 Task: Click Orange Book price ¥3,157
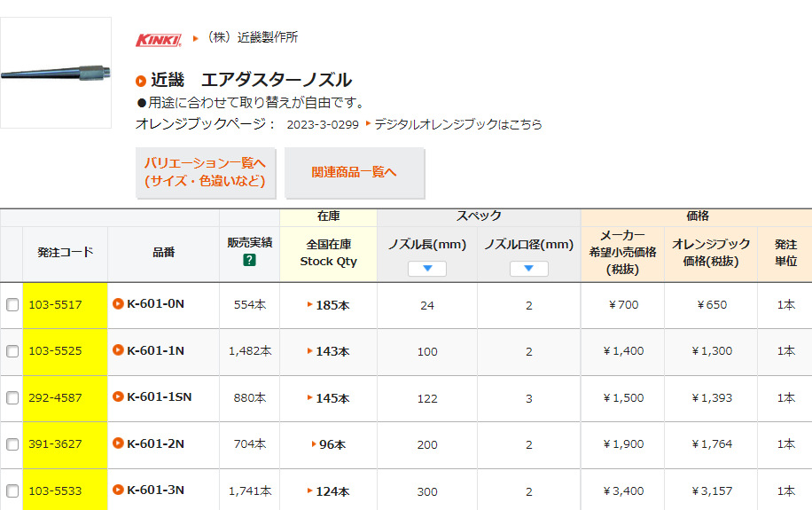tap(712, 490)
